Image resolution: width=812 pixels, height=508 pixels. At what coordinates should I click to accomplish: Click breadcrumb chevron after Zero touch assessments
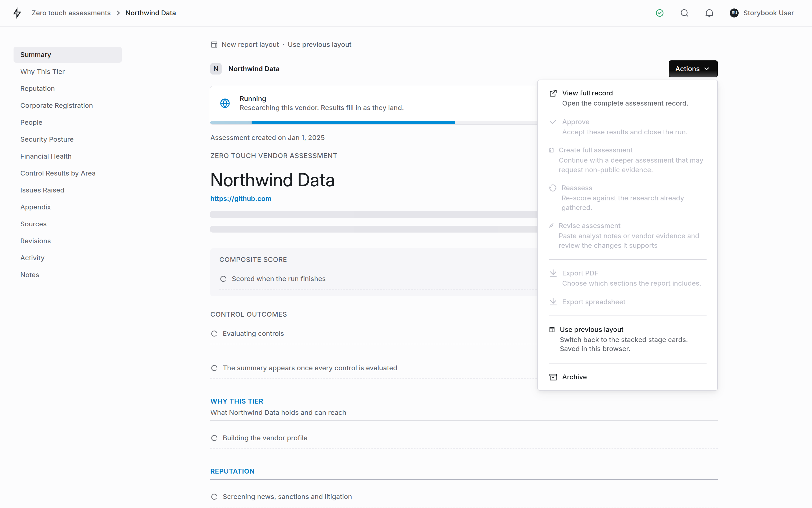[x=118, y=13]
